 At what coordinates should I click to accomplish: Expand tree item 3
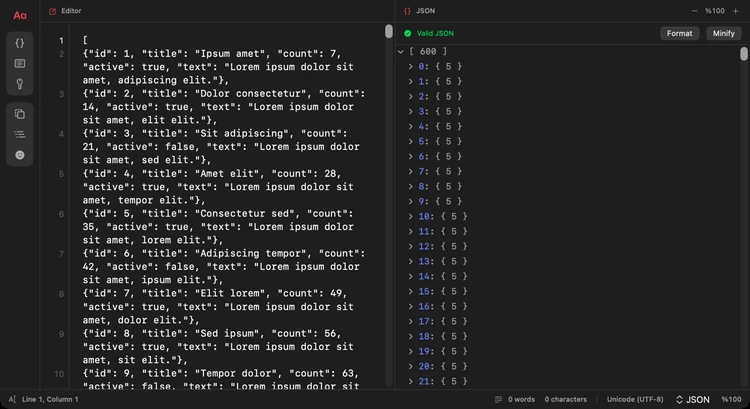pyautogui.click(x=410, y=111)
